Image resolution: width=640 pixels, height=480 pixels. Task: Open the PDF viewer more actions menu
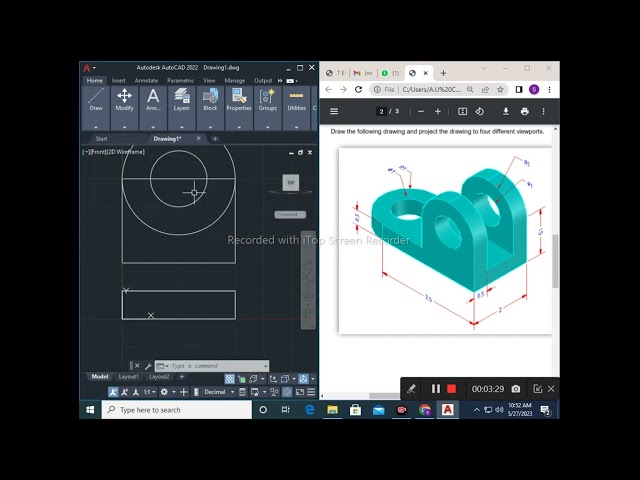pyautogui.click(x=543, y=111)
